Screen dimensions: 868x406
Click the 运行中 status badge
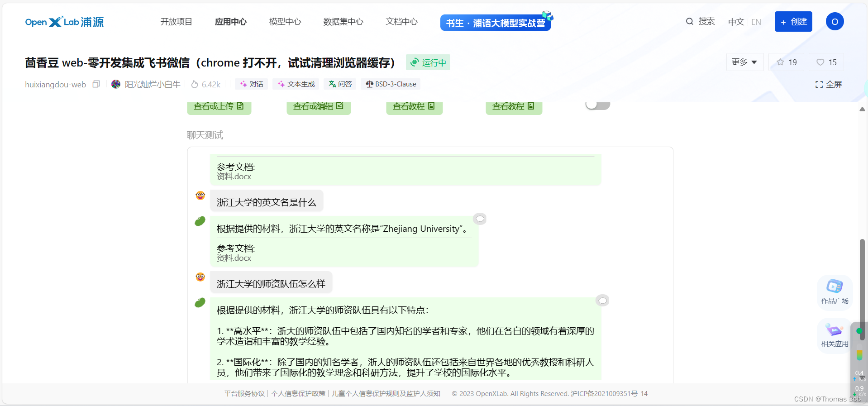[428, 62]
